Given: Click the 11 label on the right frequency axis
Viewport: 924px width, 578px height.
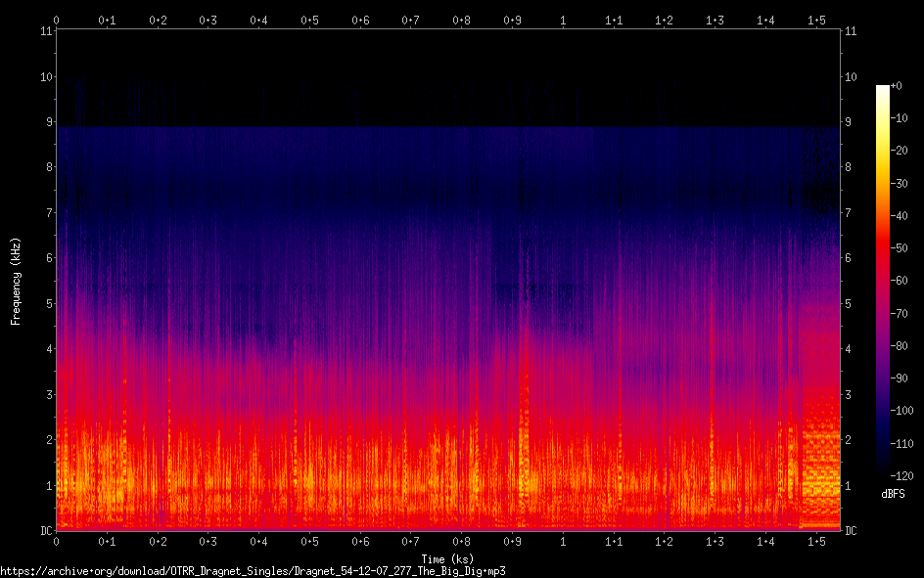Looking at the screenshot, I should tap(851, 31).
